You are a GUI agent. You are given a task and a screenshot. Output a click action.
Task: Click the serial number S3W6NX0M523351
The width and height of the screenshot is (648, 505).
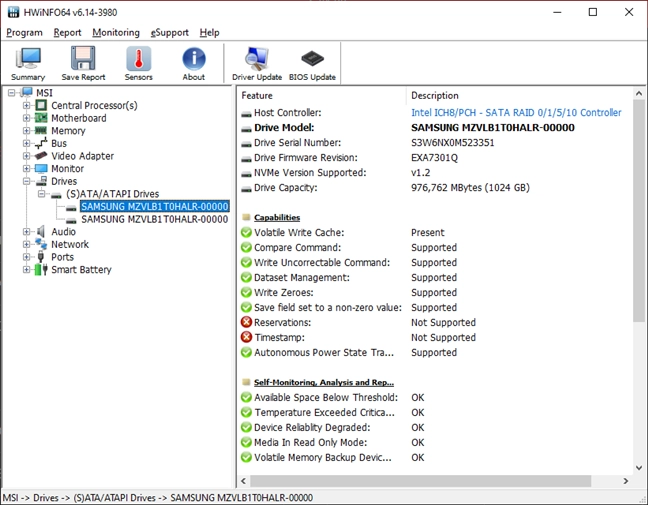click(x=453, y=143)
